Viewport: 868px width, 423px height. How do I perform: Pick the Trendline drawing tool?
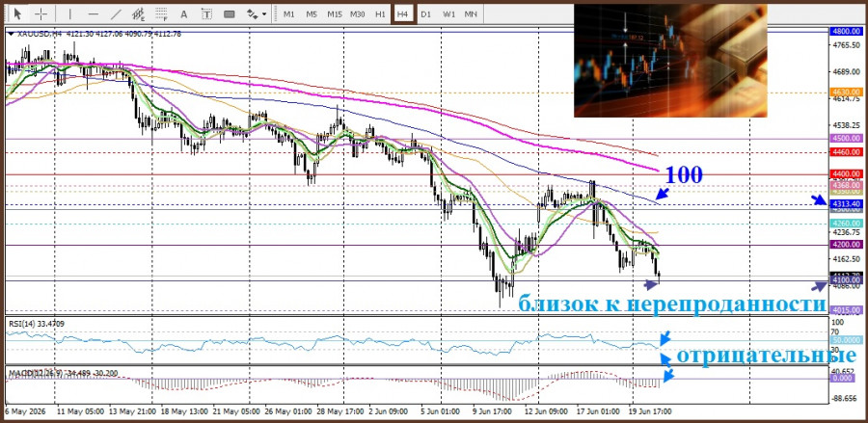coord(117,14)
